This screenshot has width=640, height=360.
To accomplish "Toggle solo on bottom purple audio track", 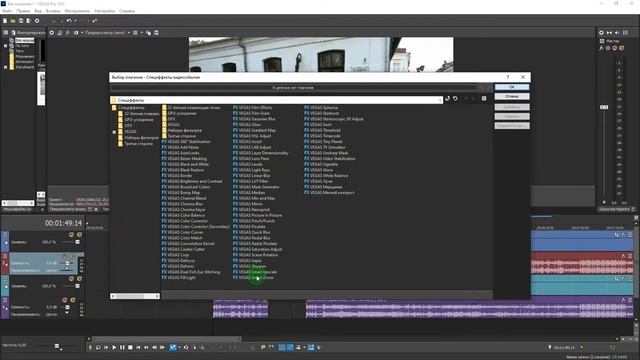I will [73, 300].
